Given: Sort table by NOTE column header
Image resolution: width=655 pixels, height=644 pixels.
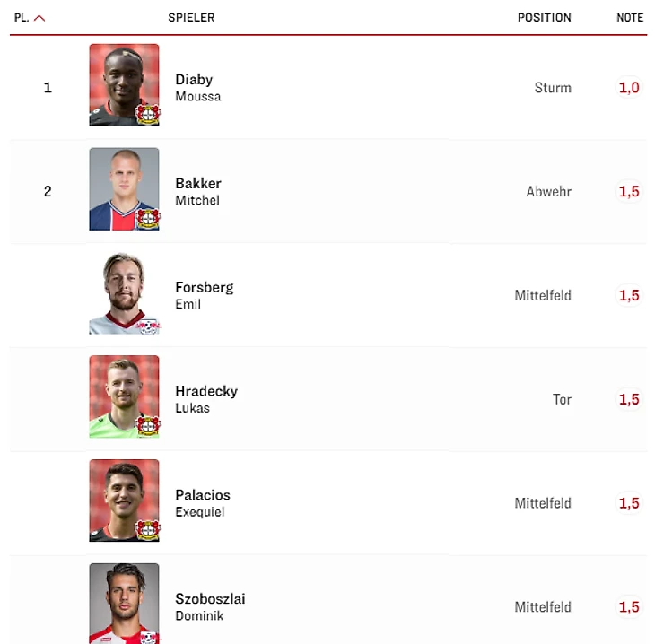Looking at the screenshot, I should [630, 18].
